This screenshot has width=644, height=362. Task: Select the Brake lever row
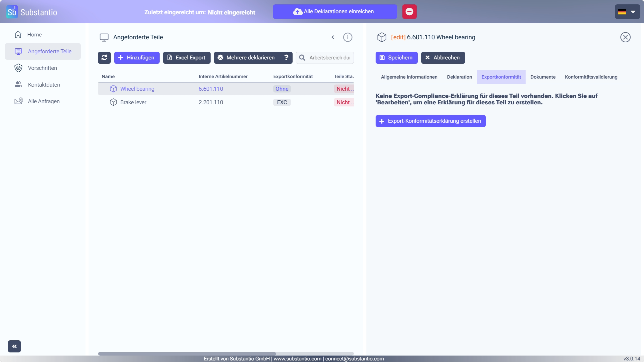tap(133, 102)
